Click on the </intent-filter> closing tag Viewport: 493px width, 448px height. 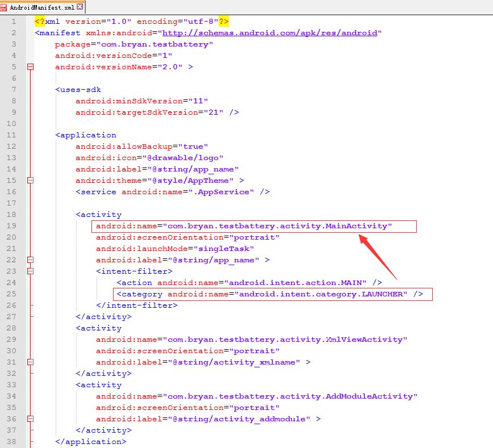[x=137, y=305]
